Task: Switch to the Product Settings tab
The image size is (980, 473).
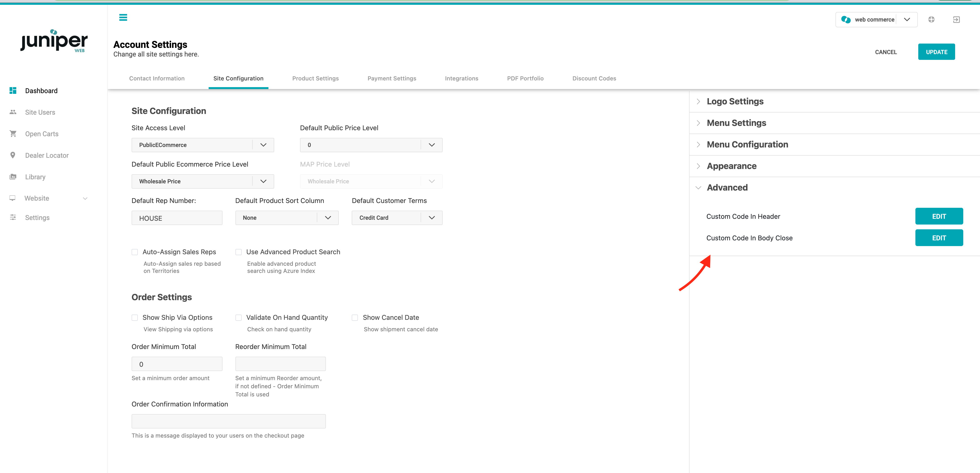Action: pyautogui.click(x=315, y=78)
